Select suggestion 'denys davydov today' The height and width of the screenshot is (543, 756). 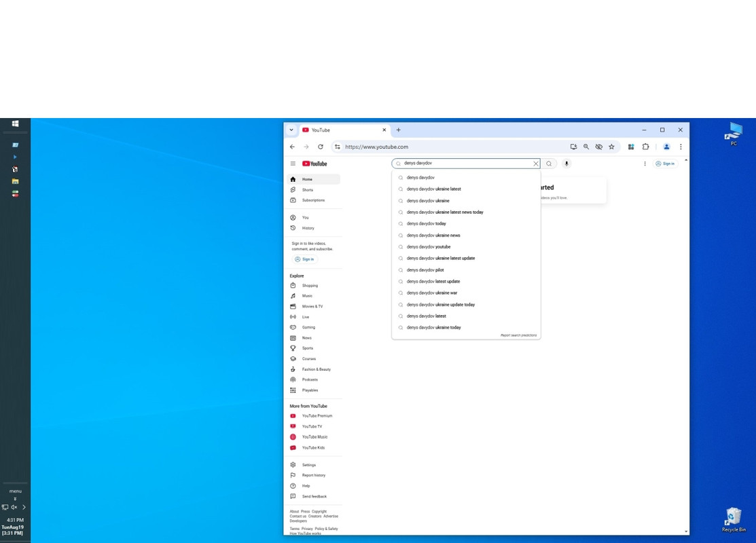pos(466,223)
